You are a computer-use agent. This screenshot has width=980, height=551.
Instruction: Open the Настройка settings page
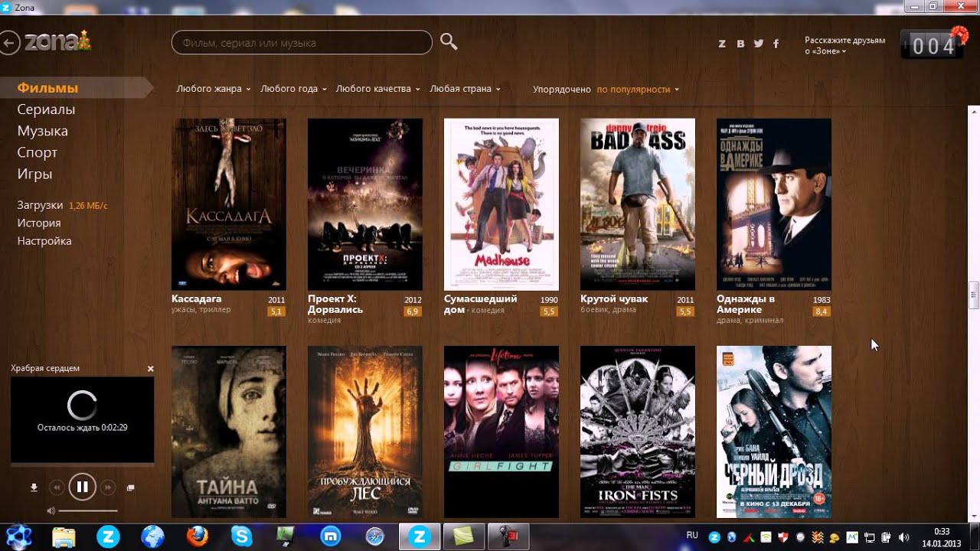coord(44,241)
